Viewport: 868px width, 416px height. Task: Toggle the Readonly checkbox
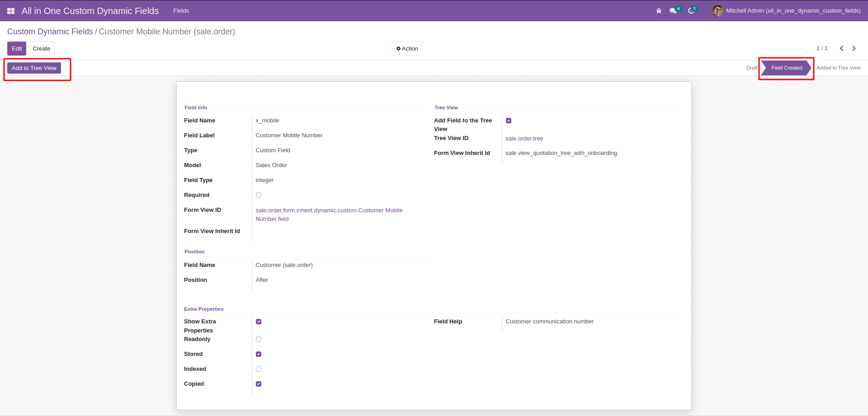[259, 339]
